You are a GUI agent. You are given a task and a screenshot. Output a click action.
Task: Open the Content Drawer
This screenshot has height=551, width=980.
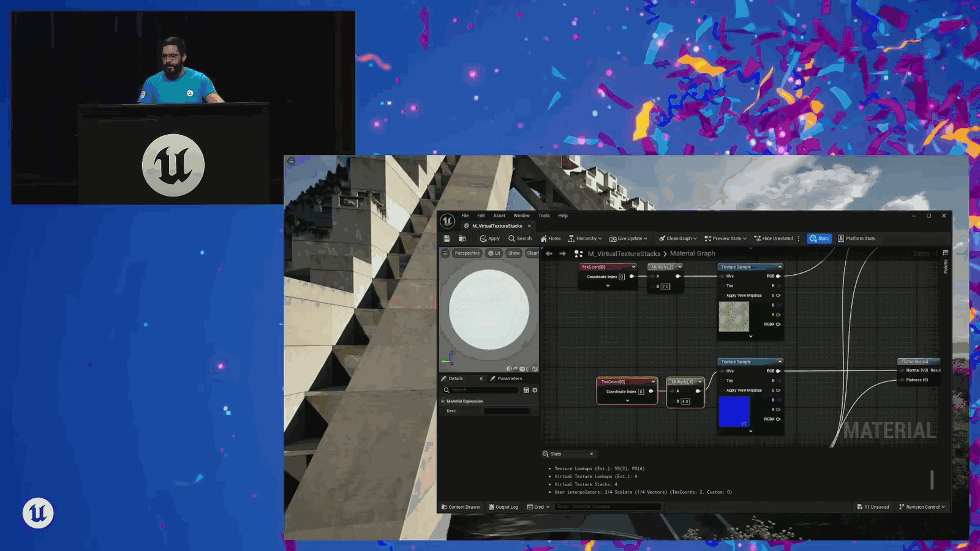coord(461,507)
